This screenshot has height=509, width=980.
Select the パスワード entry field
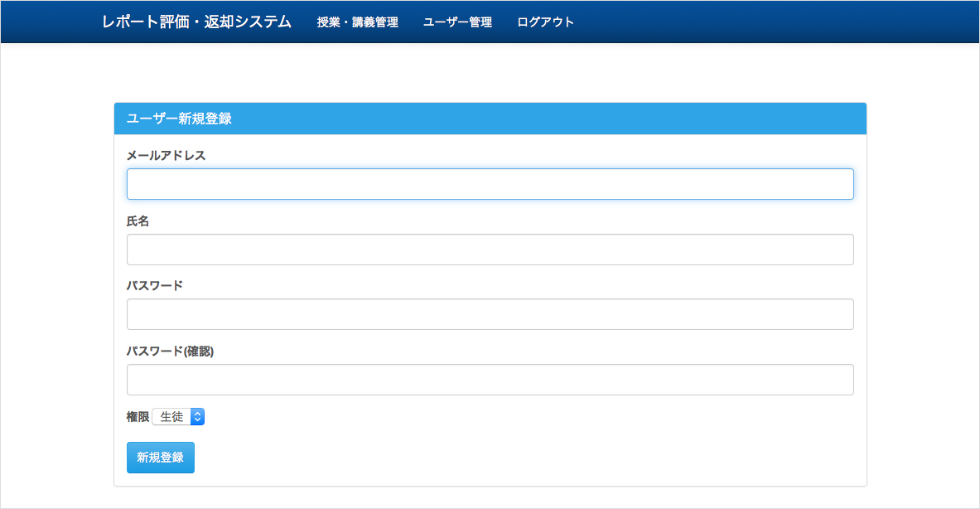pos(490,314)
